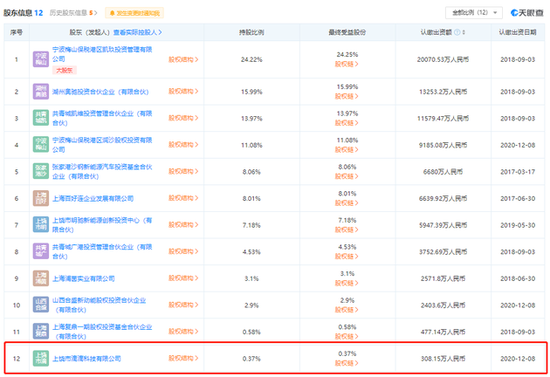Open 股权结构 for shareholder row 11
Viewport: 550px width, 377px height.
pos(183,331)
